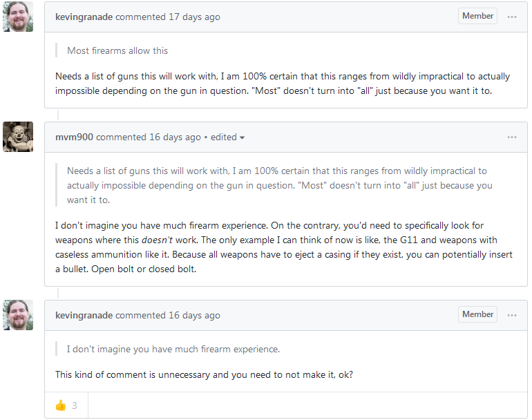Expand the edited history dropdown
Image resolution: width=532 pixels, height=420 pixels.
228,137
